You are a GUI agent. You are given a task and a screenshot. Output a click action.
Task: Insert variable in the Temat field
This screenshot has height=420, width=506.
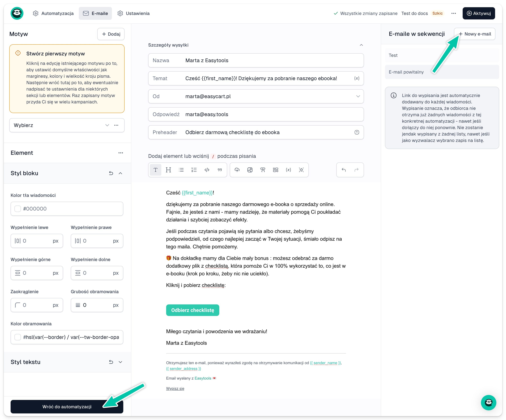coord(357,78)
